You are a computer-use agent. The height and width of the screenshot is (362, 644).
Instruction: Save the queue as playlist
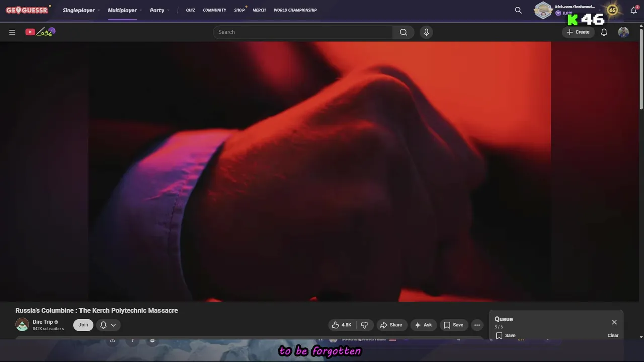(x=506, y=335)
